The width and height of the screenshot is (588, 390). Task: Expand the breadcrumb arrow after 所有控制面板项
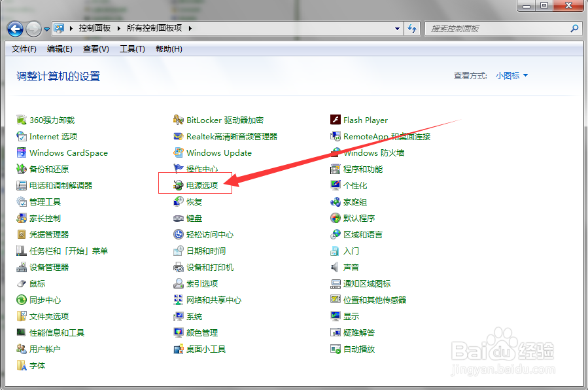[189, 28]
